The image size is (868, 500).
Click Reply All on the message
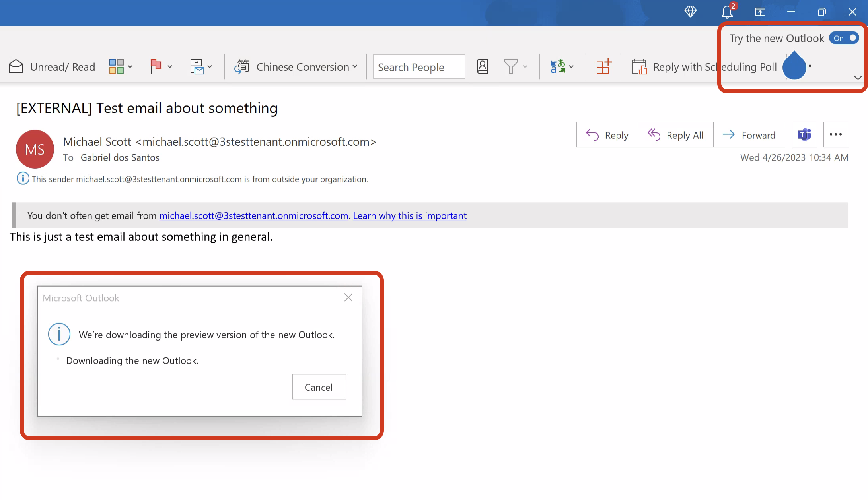[x=676, y=135]
